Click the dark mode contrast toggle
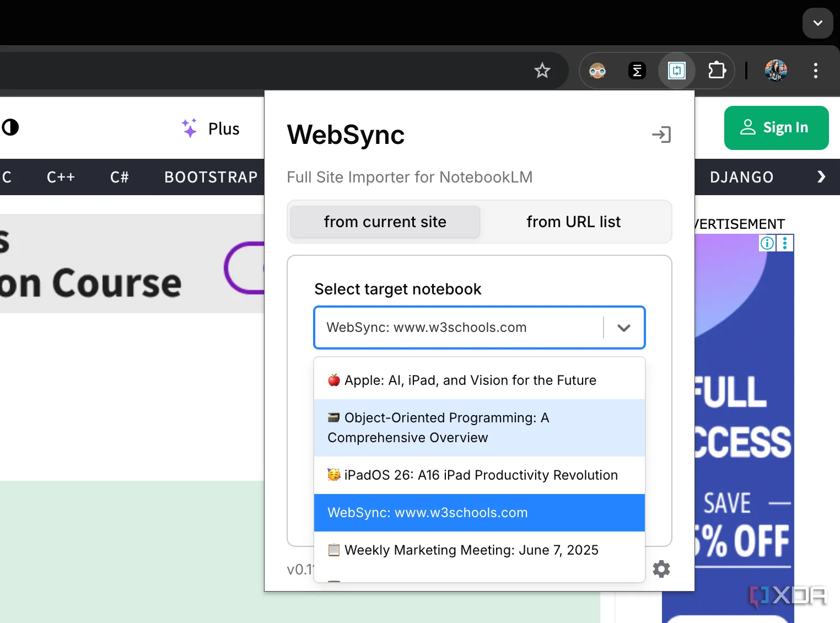 pyautogui.click(x=11, y=128)
